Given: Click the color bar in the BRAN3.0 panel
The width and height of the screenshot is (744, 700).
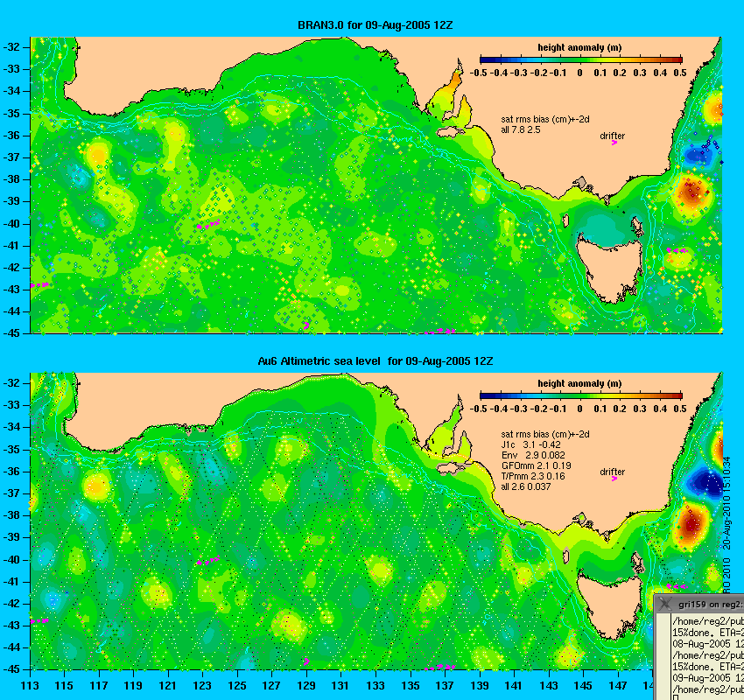Looking at the screenshot, I should 581,59.
